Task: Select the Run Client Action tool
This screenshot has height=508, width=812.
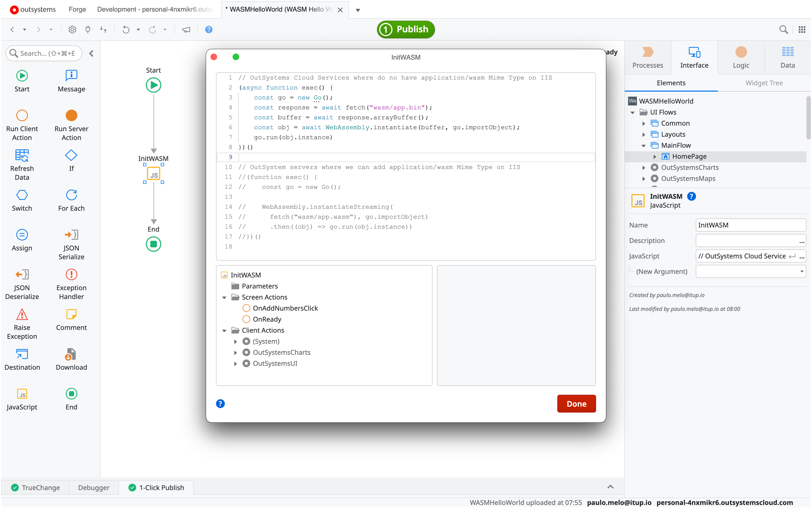Action: (x=22, y=125)
